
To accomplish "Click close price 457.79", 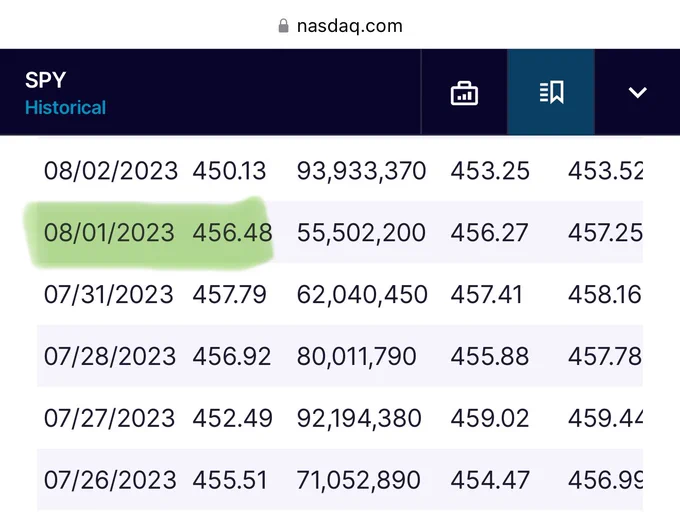I will [x=229, y=294].
